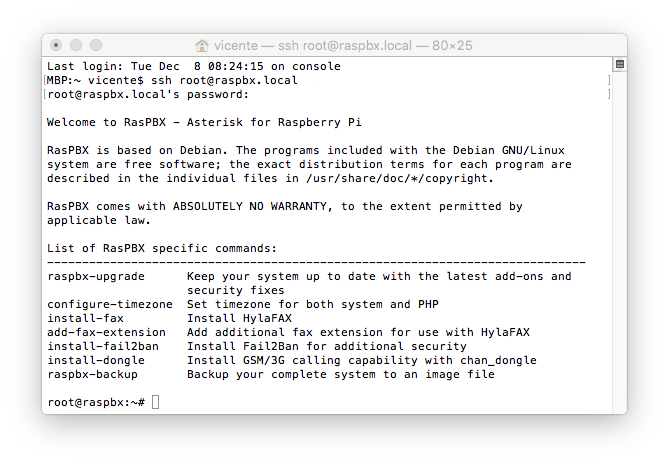Click the right bracket mark on password line
This screenshot has width=669, height=464.
[609, 94]
